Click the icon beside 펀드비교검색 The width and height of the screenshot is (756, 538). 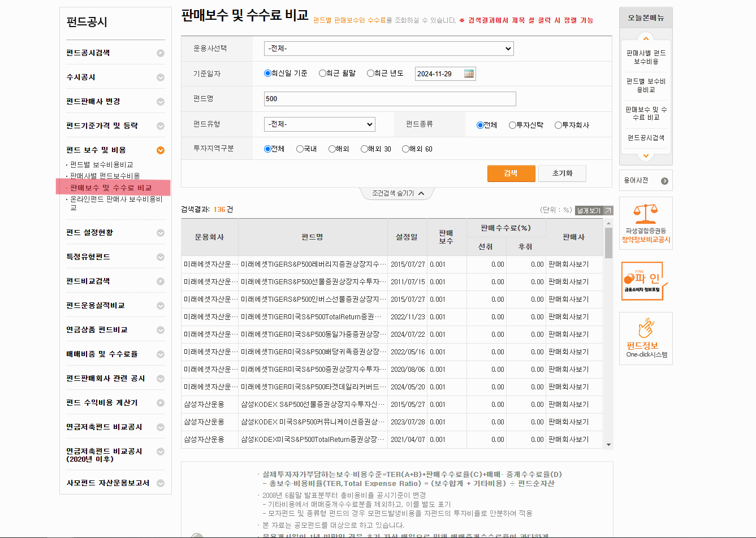tap(161, 281)
